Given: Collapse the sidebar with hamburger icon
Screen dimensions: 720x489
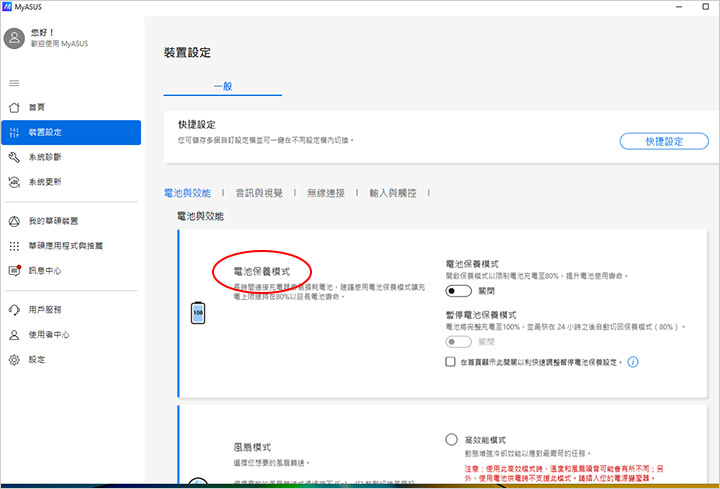Looking at the screenshot, I should click(x=14, y=83).
